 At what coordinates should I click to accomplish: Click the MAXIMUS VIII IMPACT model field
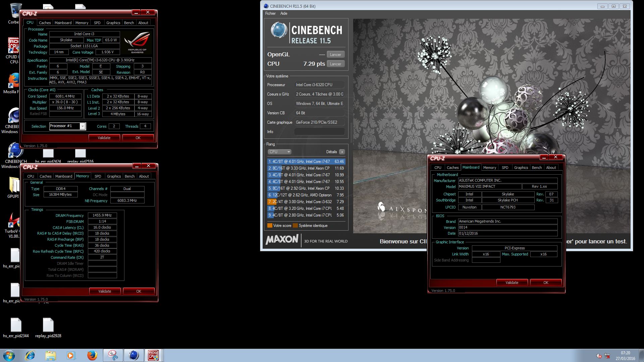(x=490, y=186)
